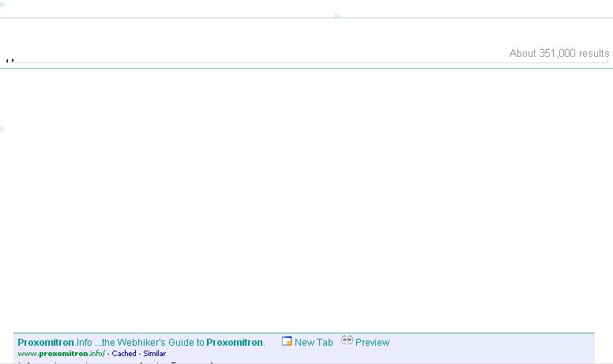Select the Preview text link
This screenshot has height=364, width=613.
pyautogui.click(x=372, y=343)
